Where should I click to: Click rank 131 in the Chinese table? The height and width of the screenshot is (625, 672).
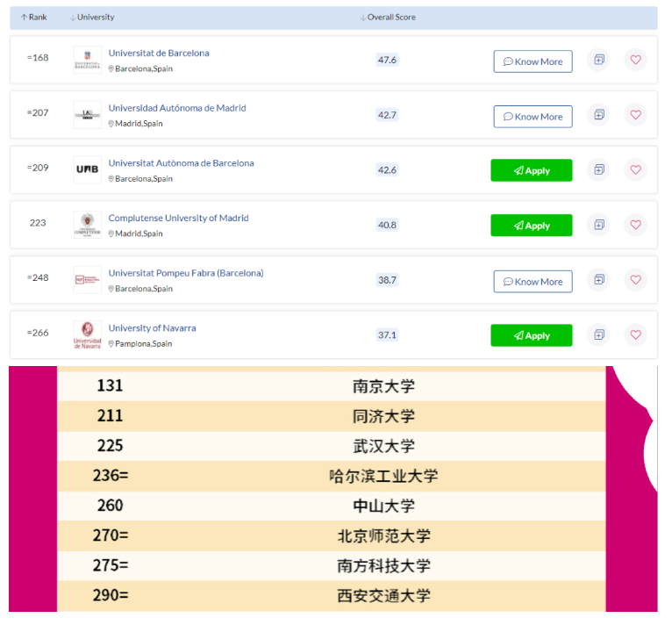(111, 385)
